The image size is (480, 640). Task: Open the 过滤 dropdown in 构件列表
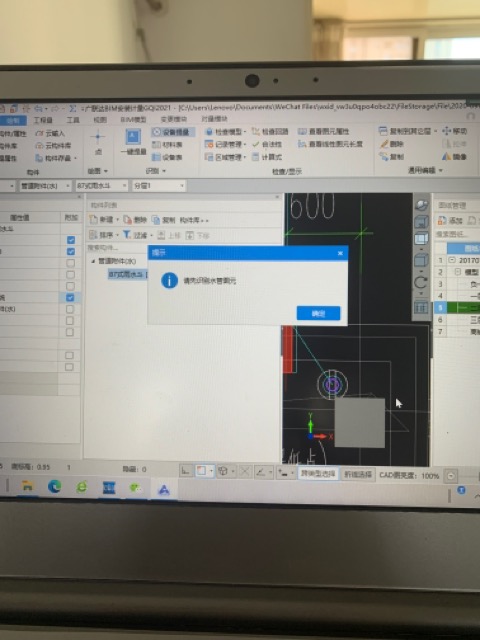[151, 236]
